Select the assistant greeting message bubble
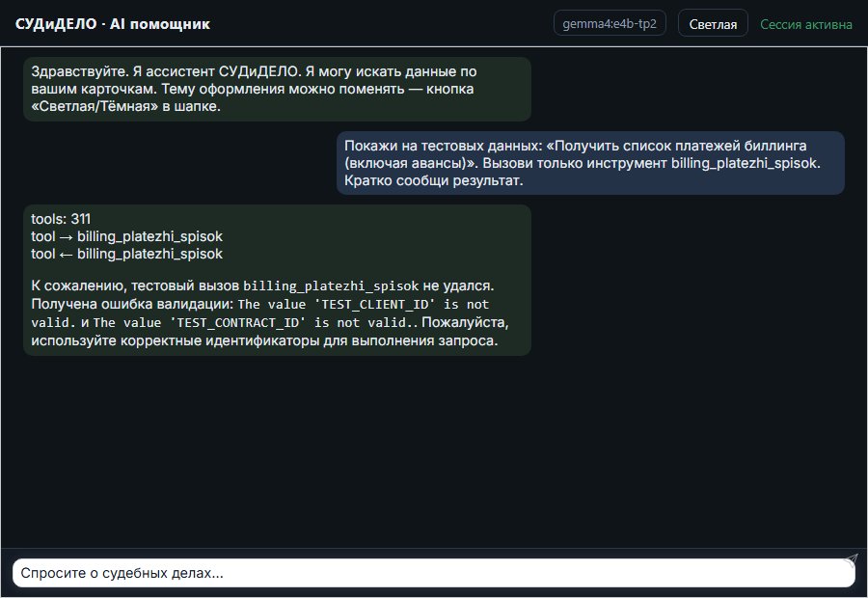Screen dimensions: 868x598 click(x=278, y=89)
